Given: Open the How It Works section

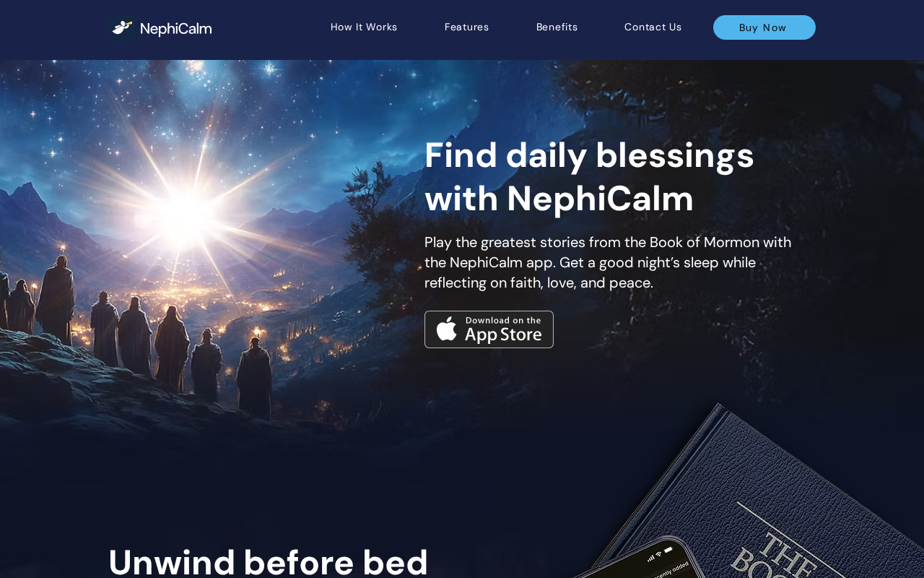Looking at the screenshot, I should 364,27.
